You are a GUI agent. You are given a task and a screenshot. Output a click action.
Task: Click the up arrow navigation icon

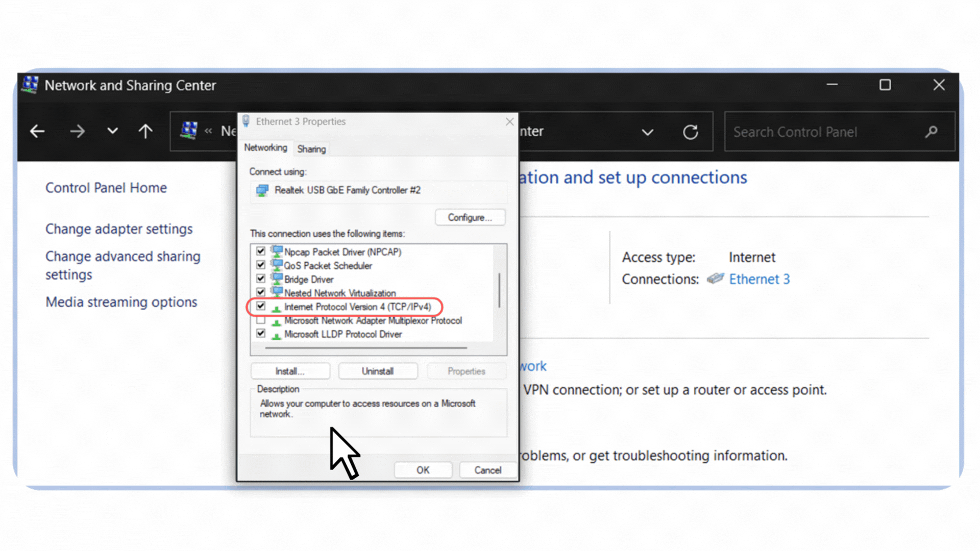tap(145, 132)
